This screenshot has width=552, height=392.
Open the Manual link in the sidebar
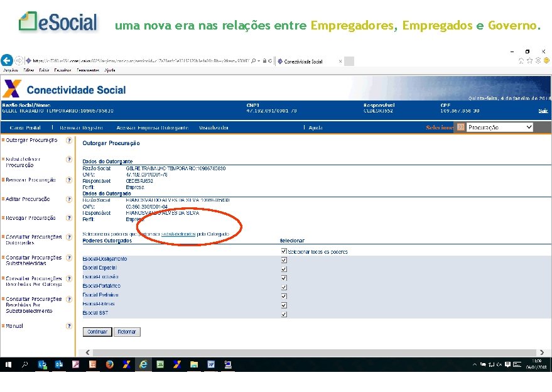pos(14,326)
